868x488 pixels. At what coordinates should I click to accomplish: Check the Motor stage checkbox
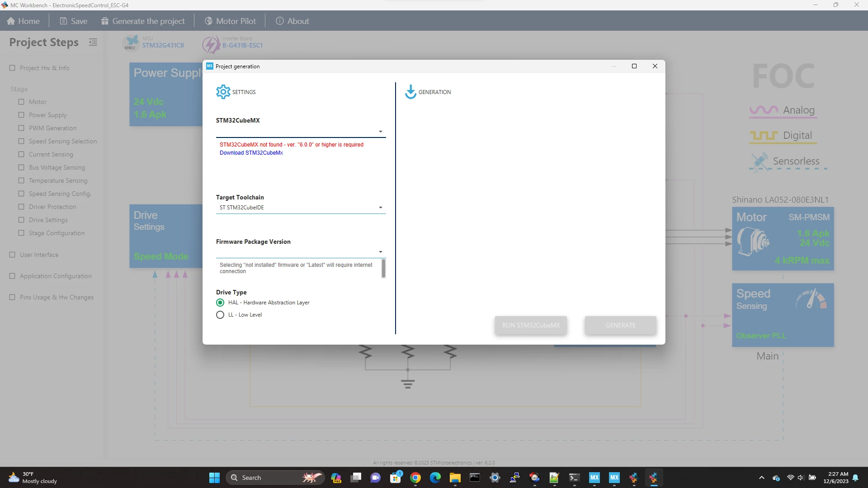point(21,102)
